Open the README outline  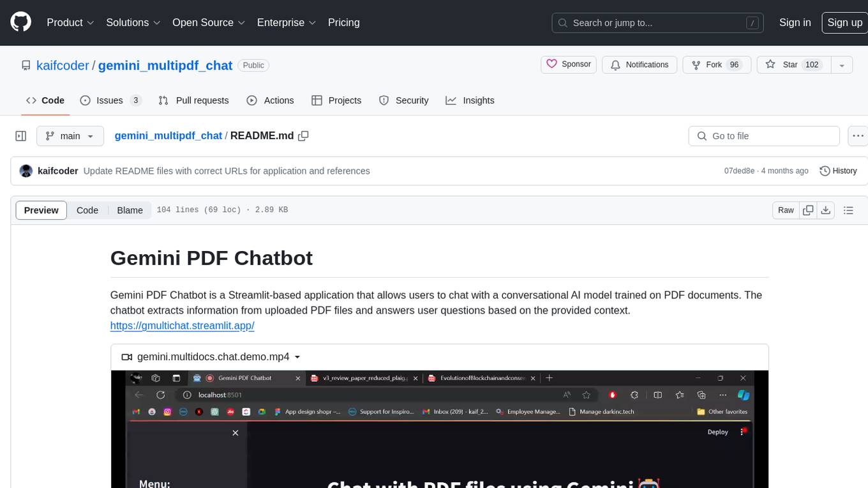pyautogui.click(x=848, y=210)
